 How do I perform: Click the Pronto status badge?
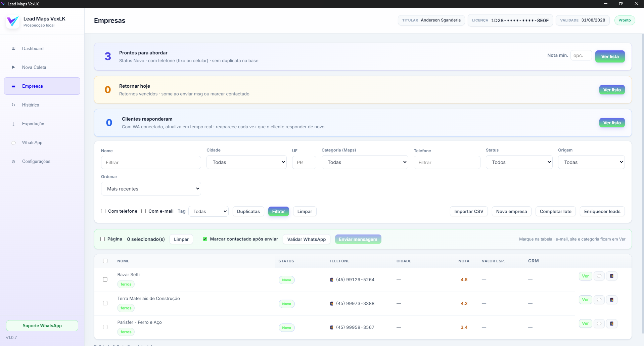tap(625, 20)
